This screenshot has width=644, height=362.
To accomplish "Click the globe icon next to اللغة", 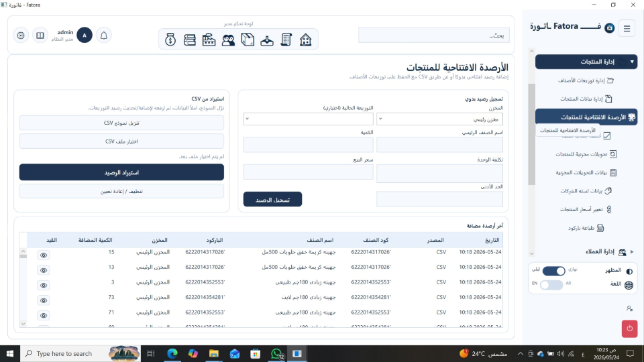I will point(629,285).
